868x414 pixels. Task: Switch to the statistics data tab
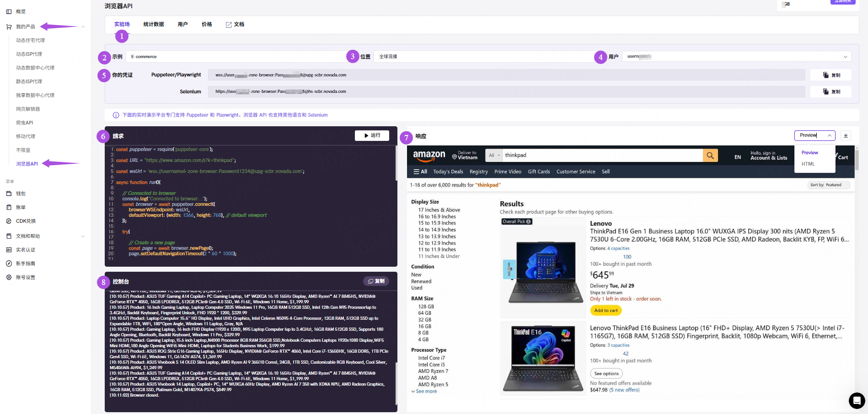(154, 24)
